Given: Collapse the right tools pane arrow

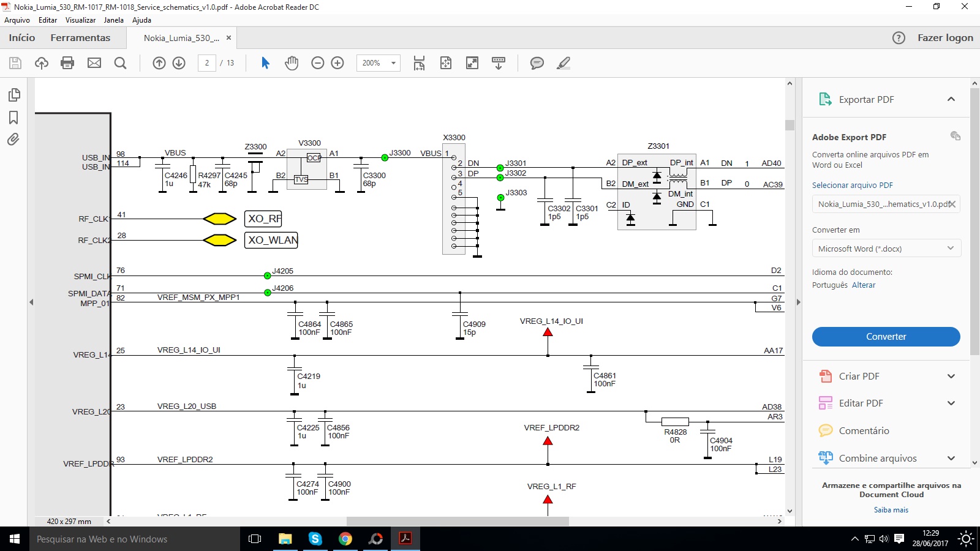Looking at the screenshot, I should pyautogui.click(x=798, y=302).
